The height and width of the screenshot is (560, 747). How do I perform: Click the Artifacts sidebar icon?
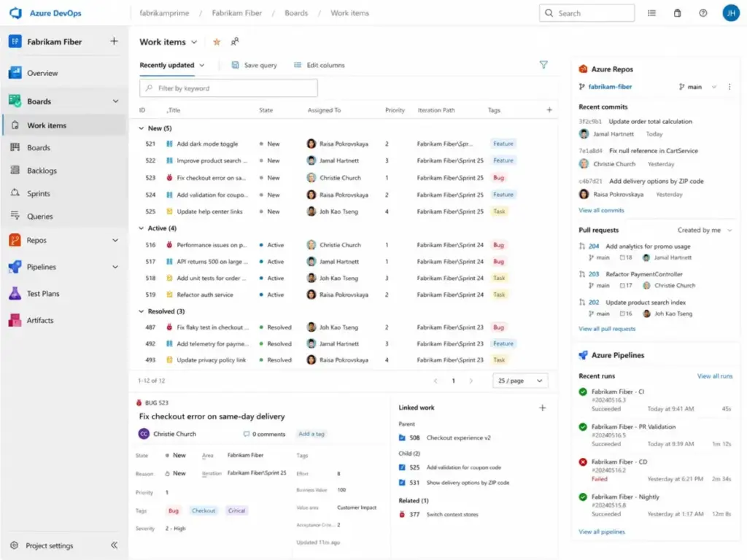tap(15, 320)
